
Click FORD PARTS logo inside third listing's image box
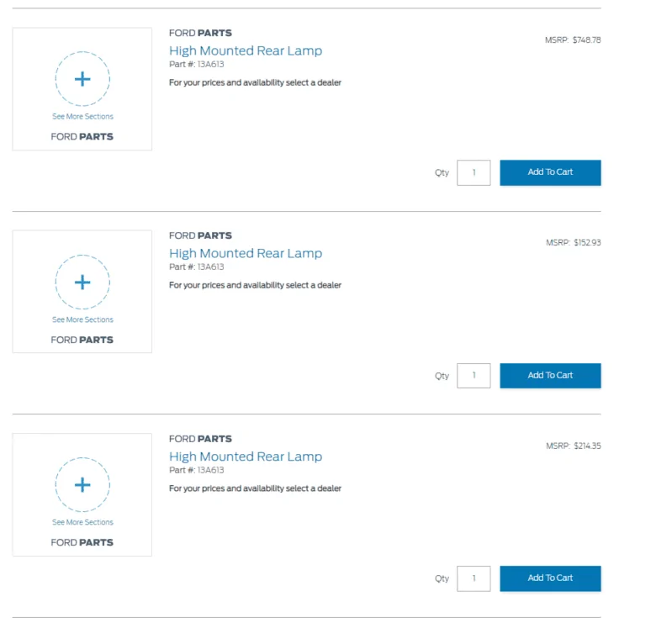coord(82,542)
